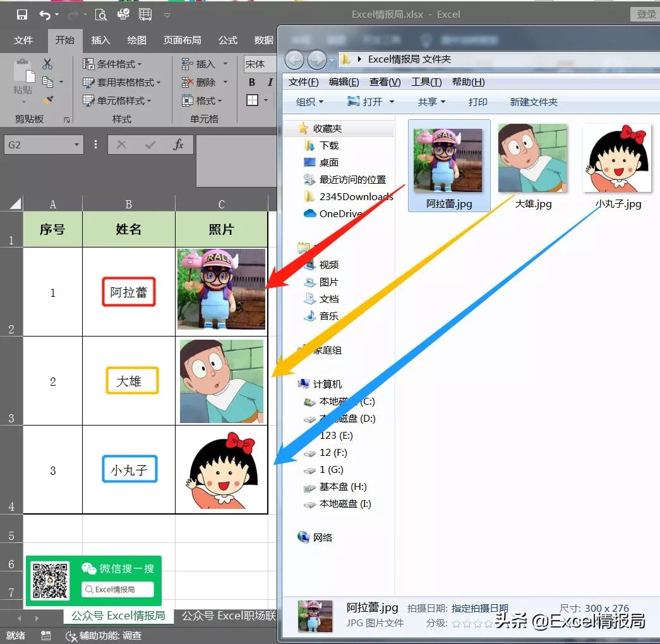Screen dimensions: 660x644
Task: Open Cell Styles dropdown
Action: (117, 100)
